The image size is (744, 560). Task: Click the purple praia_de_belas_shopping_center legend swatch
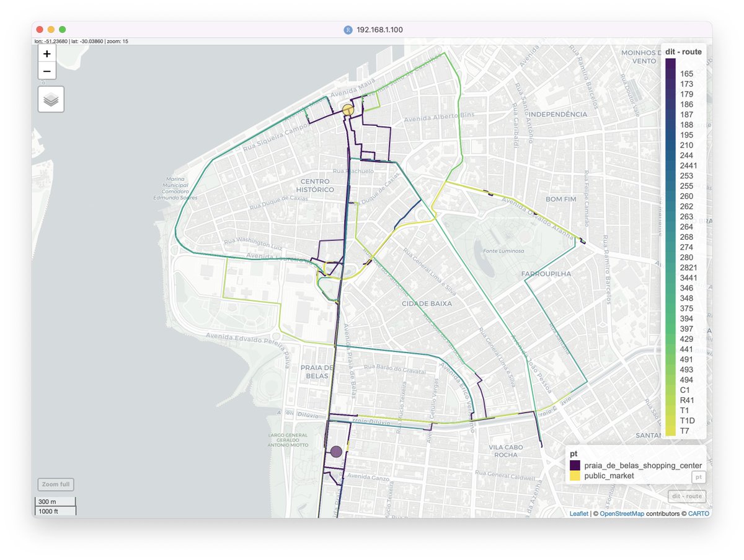click(x=575, y=465)
